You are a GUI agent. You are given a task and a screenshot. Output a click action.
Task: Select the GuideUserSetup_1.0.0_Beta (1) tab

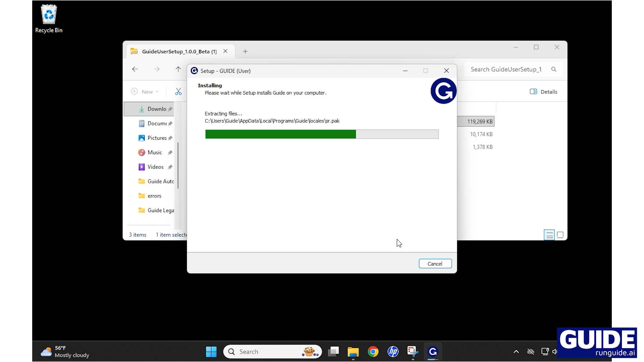(180, 51)
